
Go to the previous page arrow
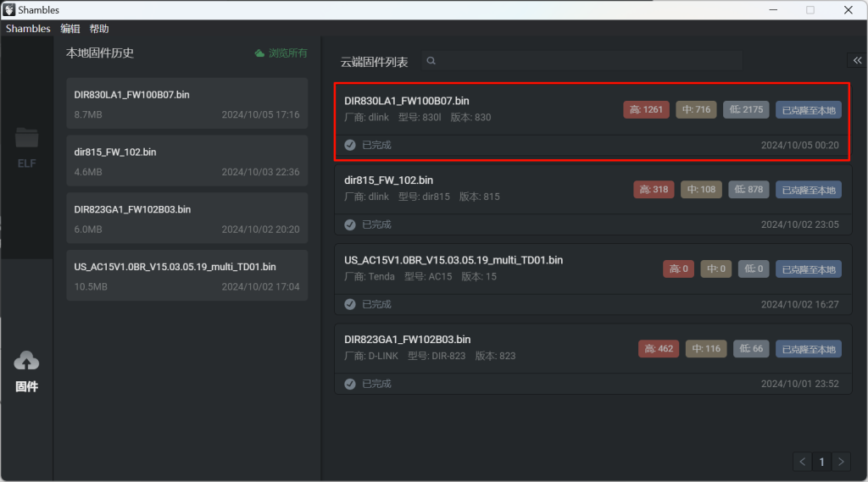click(803, 462)
